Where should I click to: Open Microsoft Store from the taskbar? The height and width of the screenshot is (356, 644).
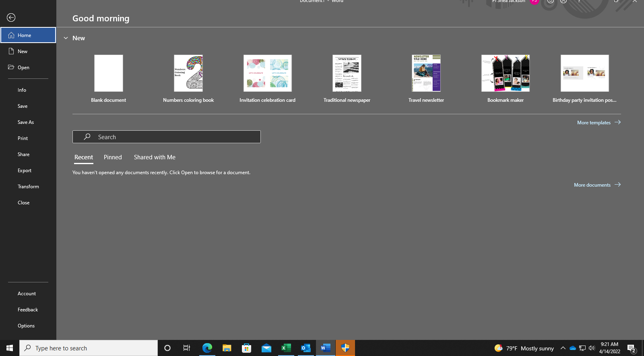click(246, 348)
